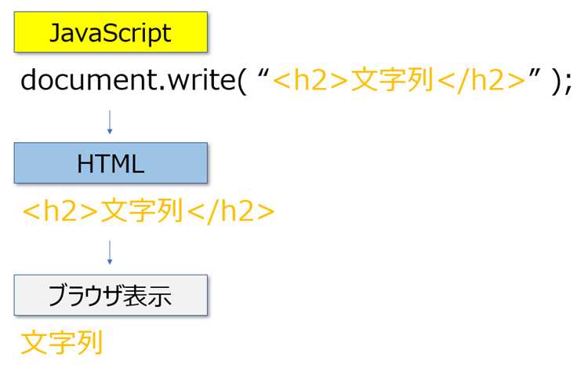This screenshot has height=372, width=588.
Task: Click the arrow pointing to ブラウザ表示 box
Action: (x=110, y=253)
